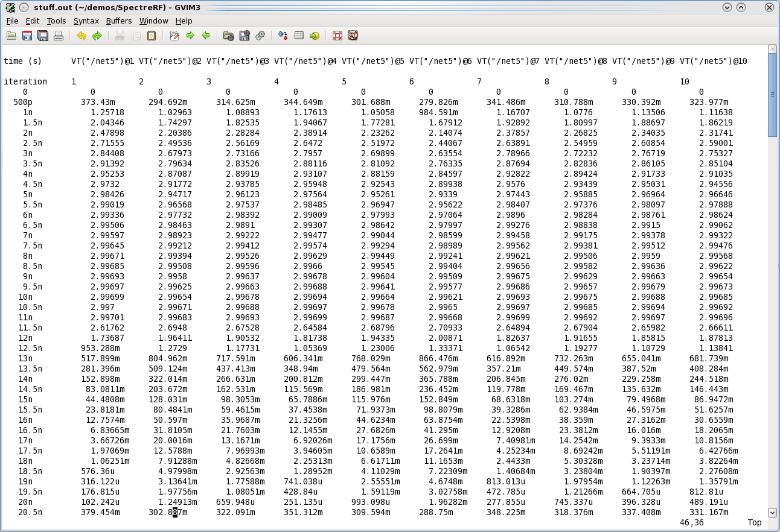Open the Edit menu
This screenshot has height=532, width=780.
click(x=33, y=21)
